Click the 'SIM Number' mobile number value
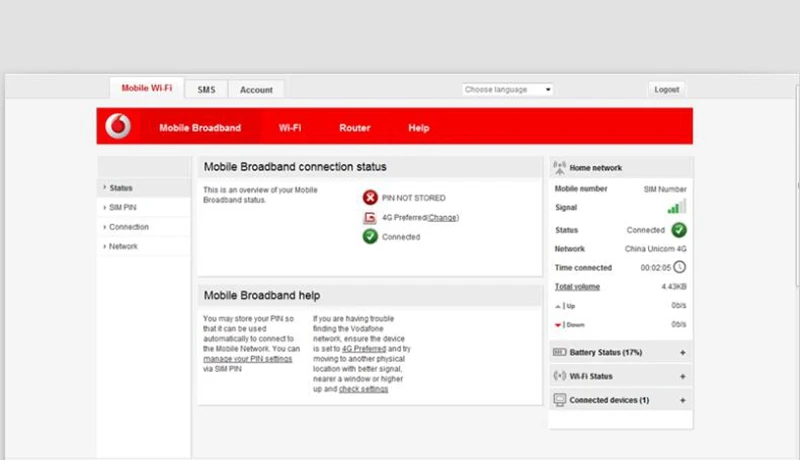This screenshot has height=460, width=800. (665, 189)
